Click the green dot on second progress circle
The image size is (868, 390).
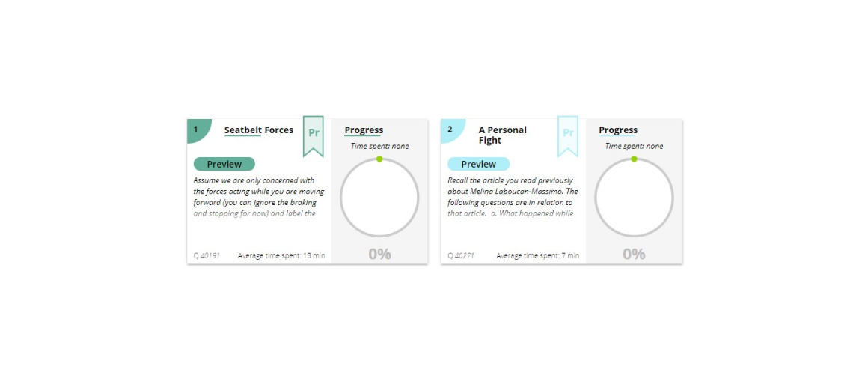[x=634, y=159]
